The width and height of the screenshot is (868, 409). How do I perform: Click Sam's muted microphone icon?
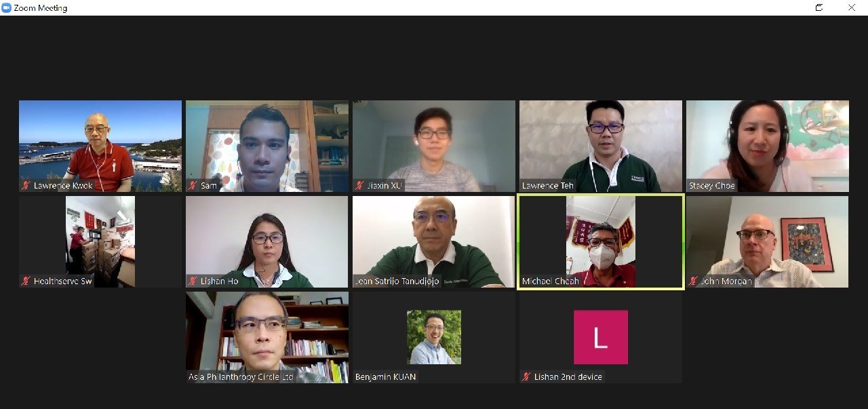pos(193,185)
